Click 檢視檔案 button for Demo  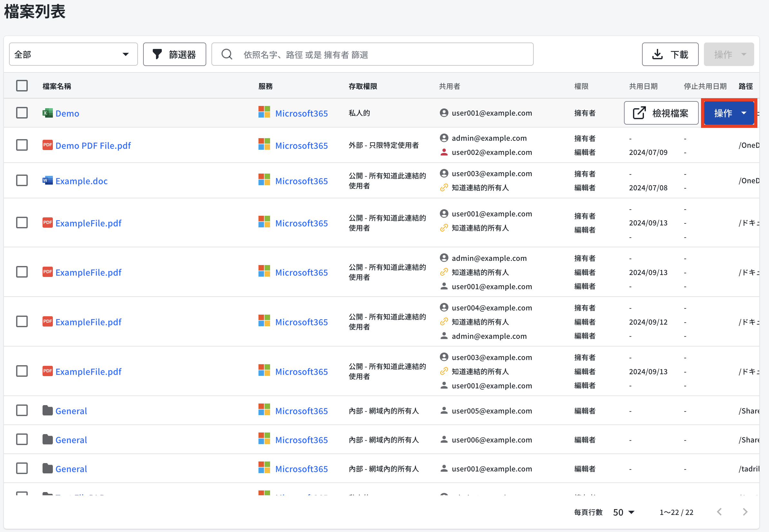661,113
